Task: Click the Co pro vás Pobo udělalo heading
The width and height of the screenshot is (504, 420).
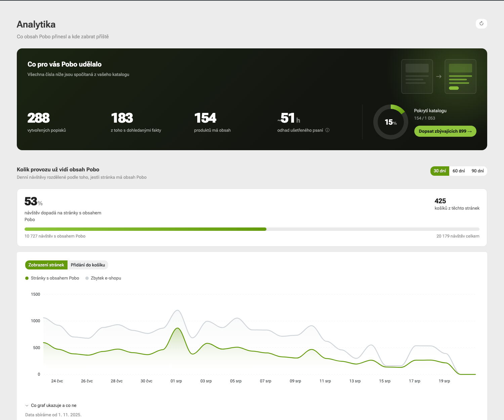Action: coord(65,64)
